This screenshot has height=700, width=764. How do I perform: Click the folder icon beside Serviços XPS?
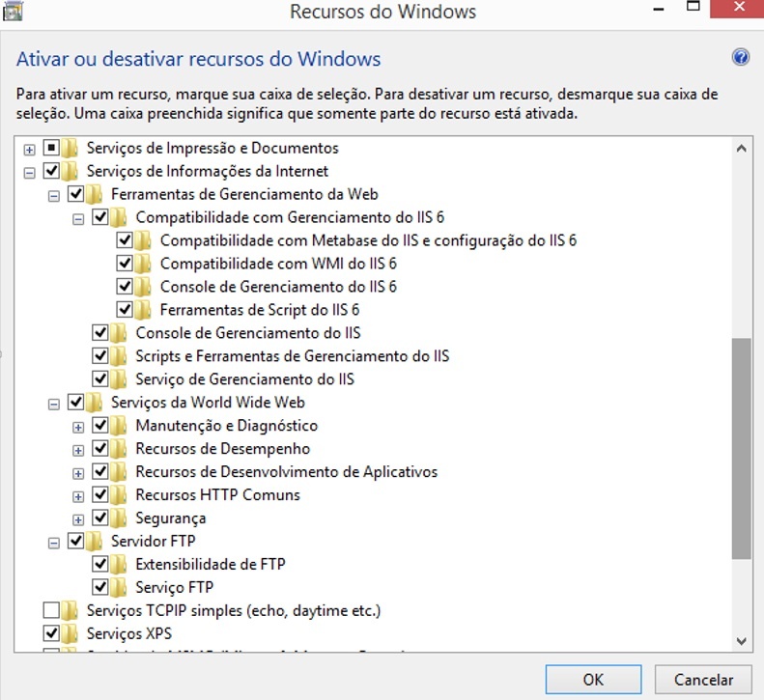pos(70,634)
